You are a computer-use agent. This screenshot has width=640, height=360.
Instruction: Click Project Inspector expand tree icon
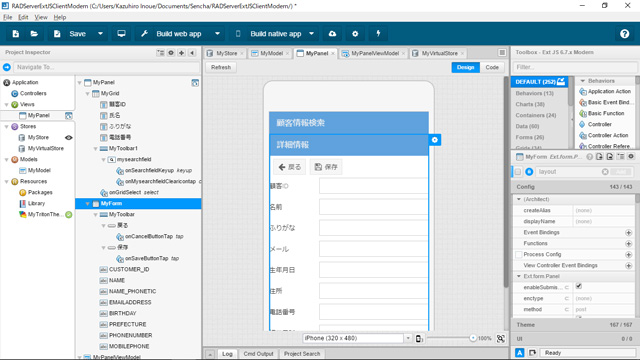[160, 53]
